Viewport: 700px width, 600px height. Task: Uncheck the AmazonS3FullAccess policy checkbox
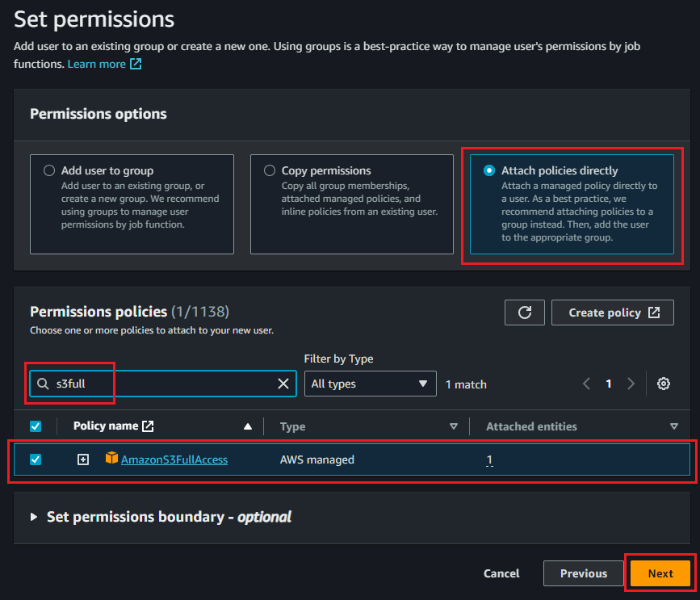point(36,459)
